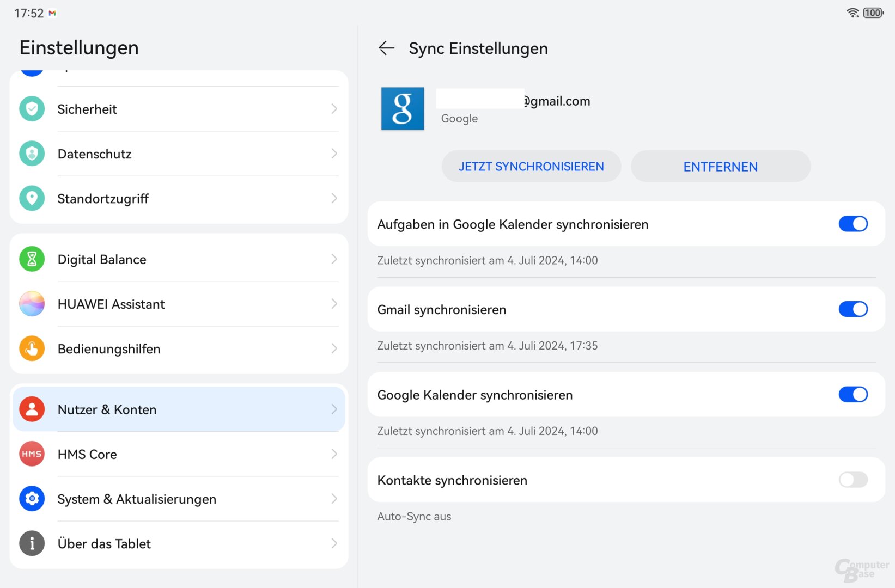Open the Sicherheit settings entry
Screen dimensions: 895x588
(x=179, y=109)
